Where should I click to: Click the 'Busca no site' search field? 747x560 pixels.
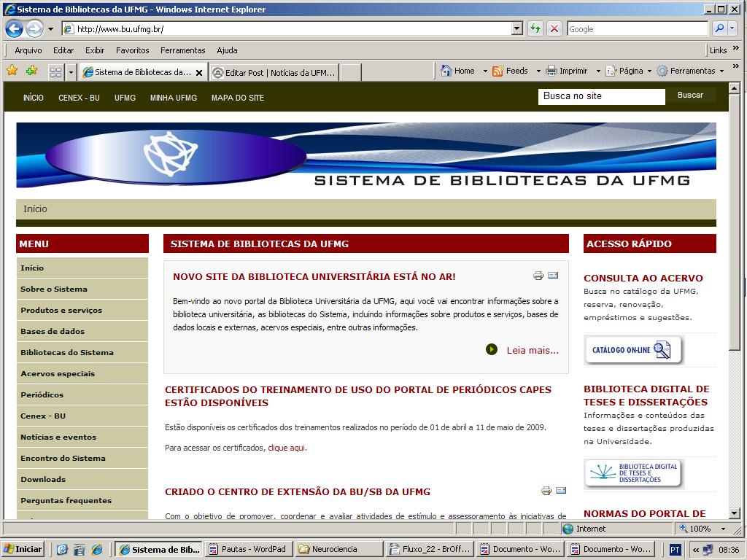(601, 96)
